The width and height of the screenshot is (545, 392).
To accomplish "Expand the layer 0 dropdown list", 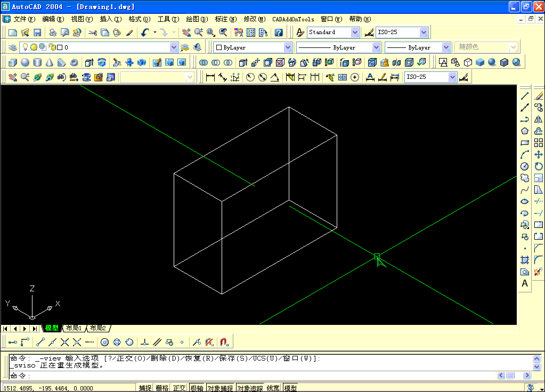I will click(174, 47).
